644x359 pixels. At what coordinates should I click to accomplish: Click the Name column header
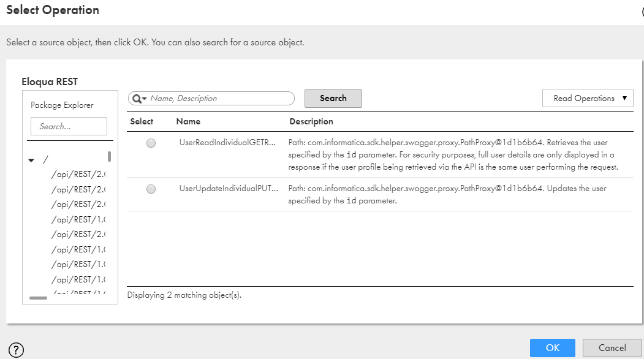point(188,121)
